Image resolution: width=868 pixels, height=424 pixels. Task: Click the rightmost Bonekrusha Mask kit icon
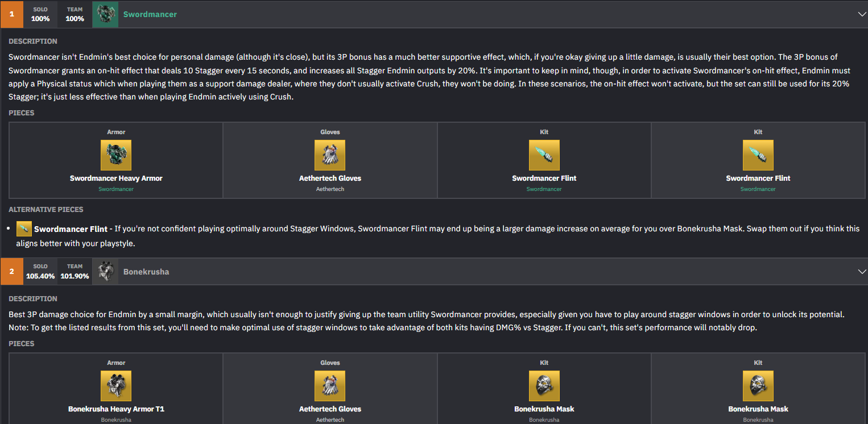click(758, 386)
